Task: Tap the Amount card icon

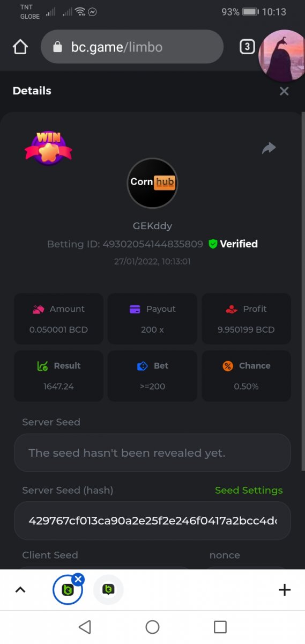Action: [x=38, y=309]
